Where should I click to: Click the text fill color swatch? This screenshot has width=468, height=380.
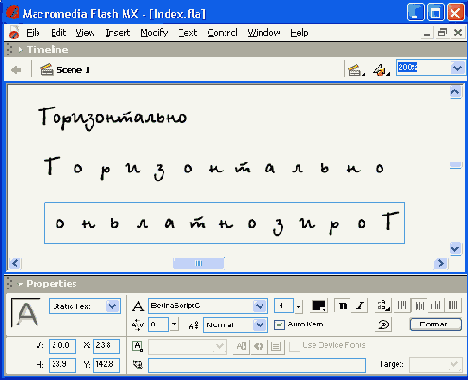tap(319, 306)
